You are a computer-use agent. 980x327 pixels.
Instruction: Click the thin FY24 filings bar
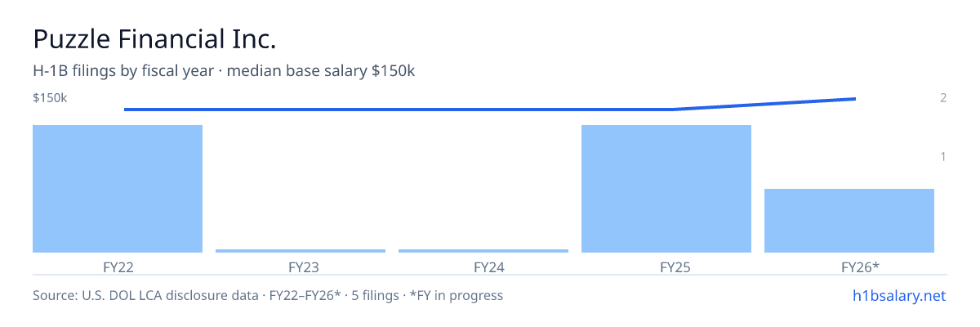483,251
